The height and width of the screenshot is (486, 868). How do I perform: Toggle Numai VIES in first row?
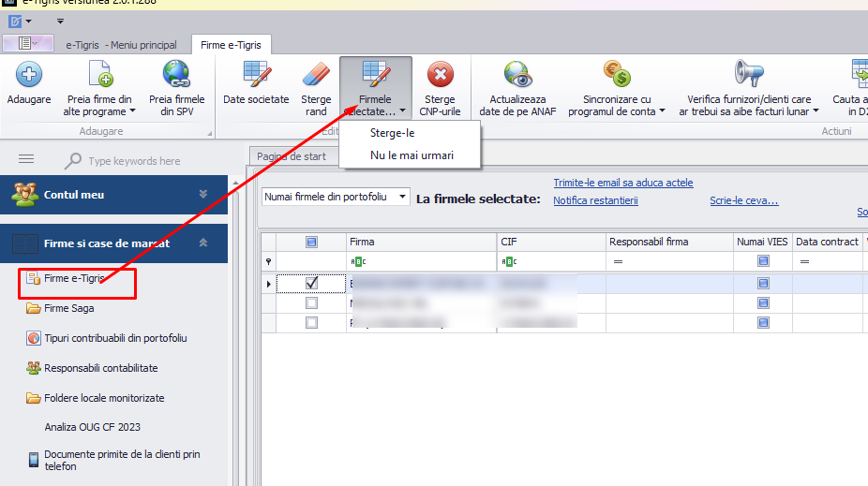pyautogui.click(x=763, y=283)
